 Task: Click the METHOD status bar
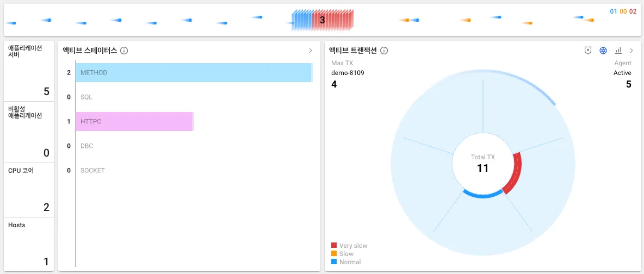[194, 72]
